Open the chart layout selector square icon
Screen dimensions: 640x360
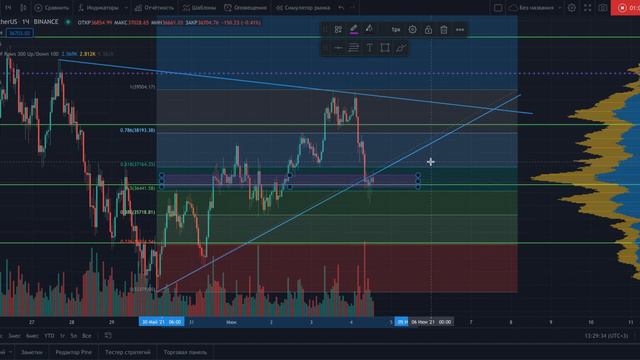(x=498, y=8)
